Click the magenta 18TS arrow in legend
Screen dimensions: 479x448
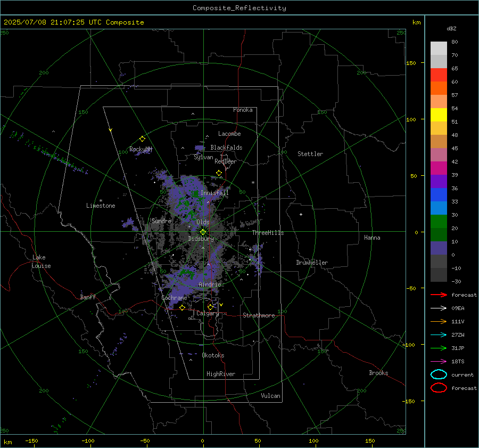point(439,362)
